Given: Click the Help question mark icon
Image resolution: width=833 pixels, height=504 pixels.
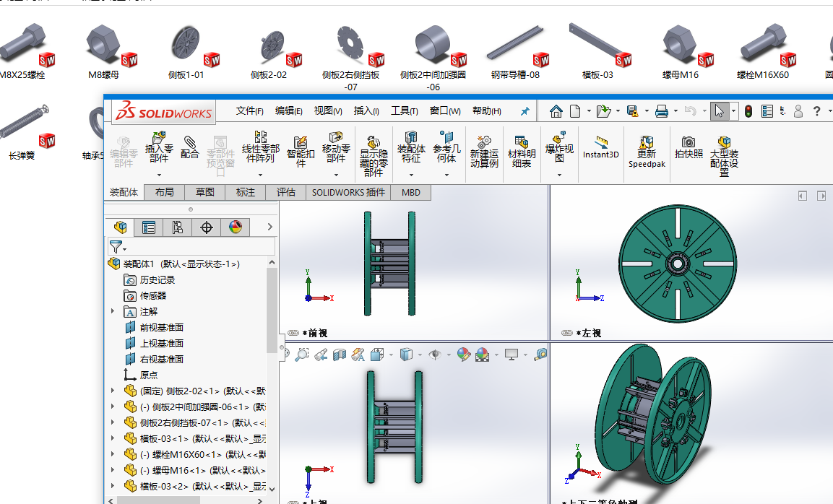Looking at the screenshot, I should (x=816, y=111).
